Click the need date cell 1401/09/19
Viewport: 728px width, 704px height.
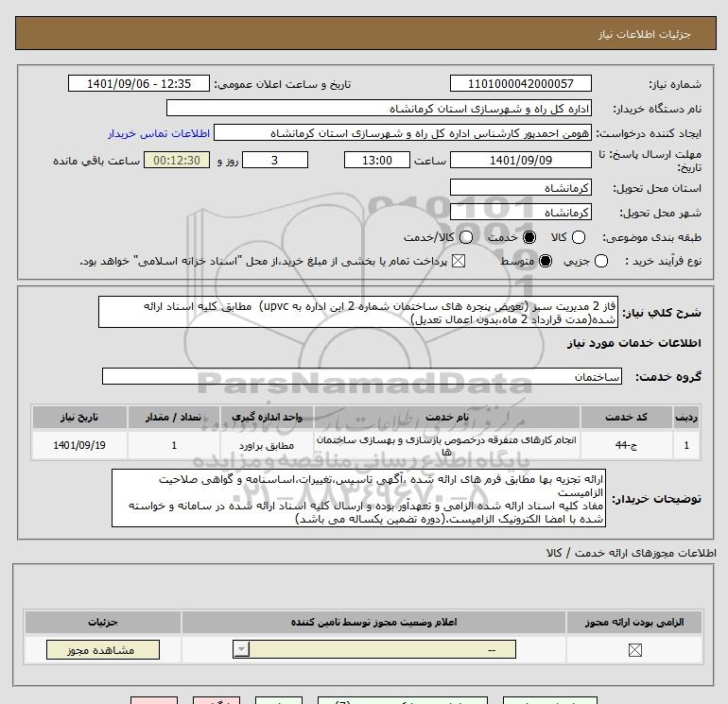[79, 445]
